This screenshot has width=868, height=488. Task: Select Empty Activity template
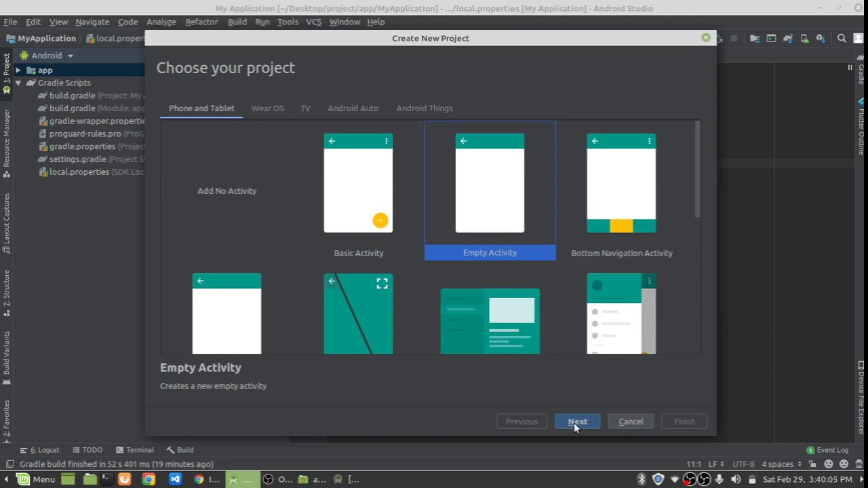(x=490, y=191)
